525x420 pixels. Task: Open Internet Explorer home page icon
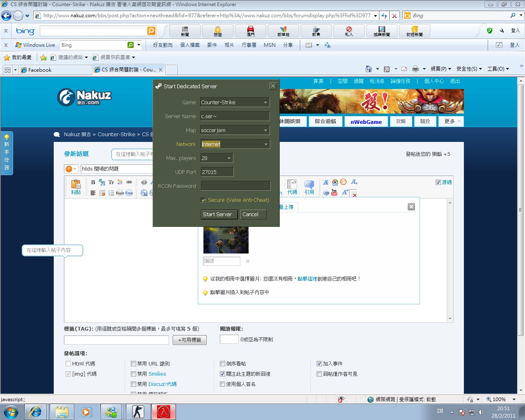coord(368,69)
